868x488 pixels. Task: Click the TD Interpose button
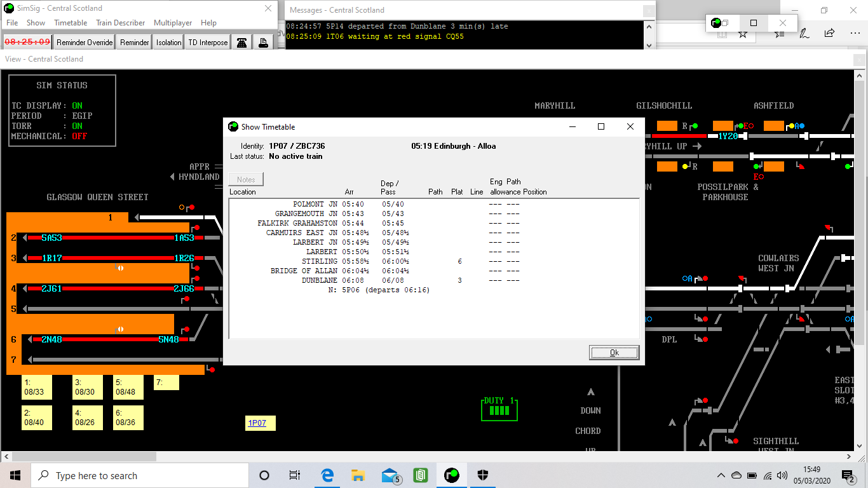click(x=208, y=43)
